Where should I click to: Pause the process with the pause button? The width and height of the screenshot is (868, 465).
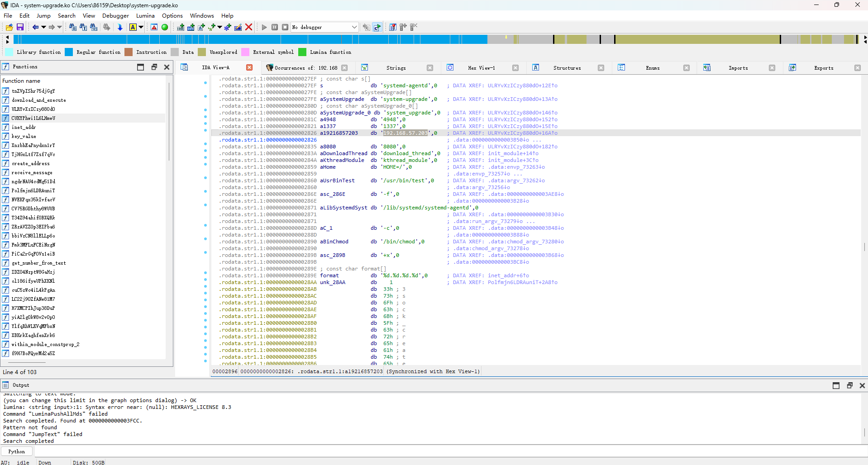[275, 27]
